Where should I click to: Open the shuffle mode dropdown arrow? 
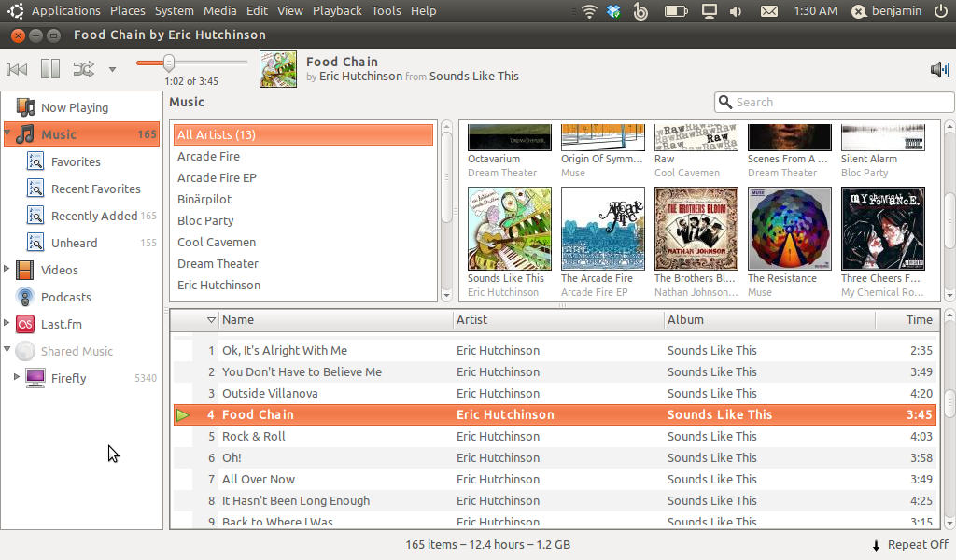click(112, 69)
